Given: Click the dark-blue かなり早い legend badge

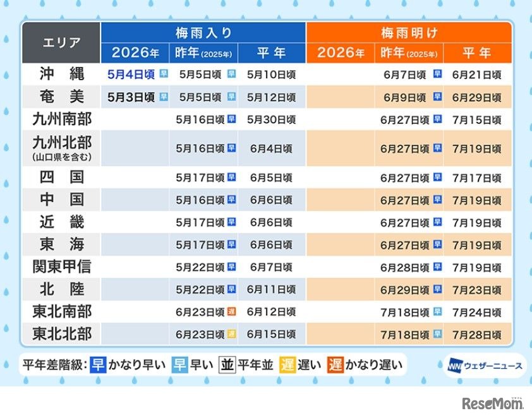Looking at the screenshot, I should click(x=98, y=365).
